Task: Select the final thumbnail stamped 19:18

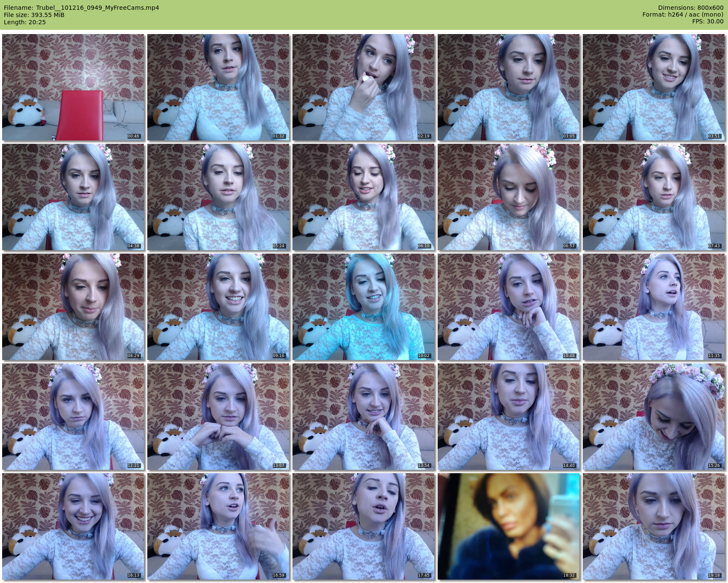Action: tap(654, 526)
